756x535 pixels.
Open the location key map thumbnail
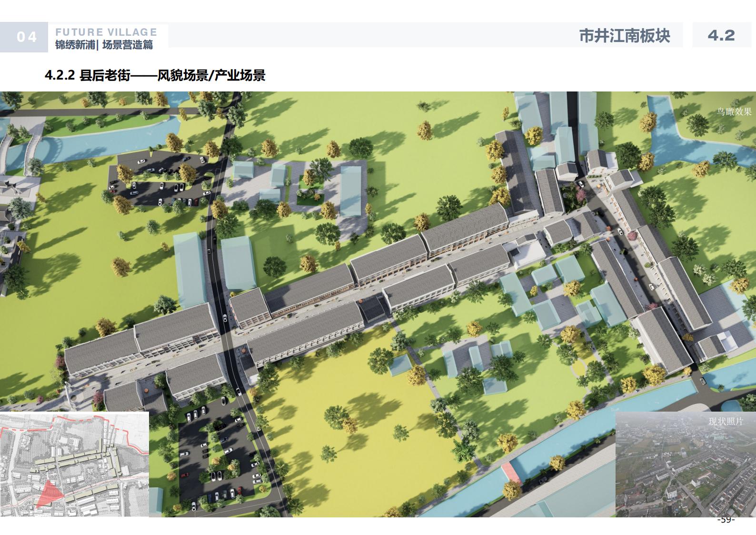point(74,464)
